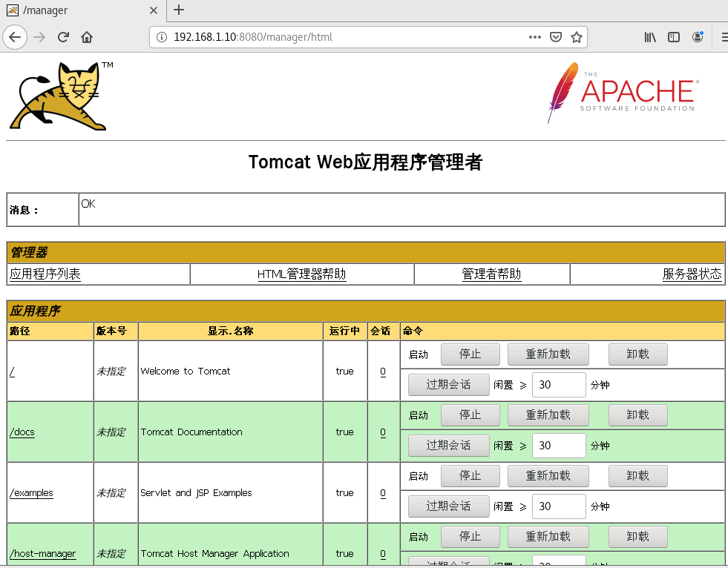This screenshot has width=728, height=568.
Task: Reload the page with the refresh icon
Action: click(x=64, y=37)
